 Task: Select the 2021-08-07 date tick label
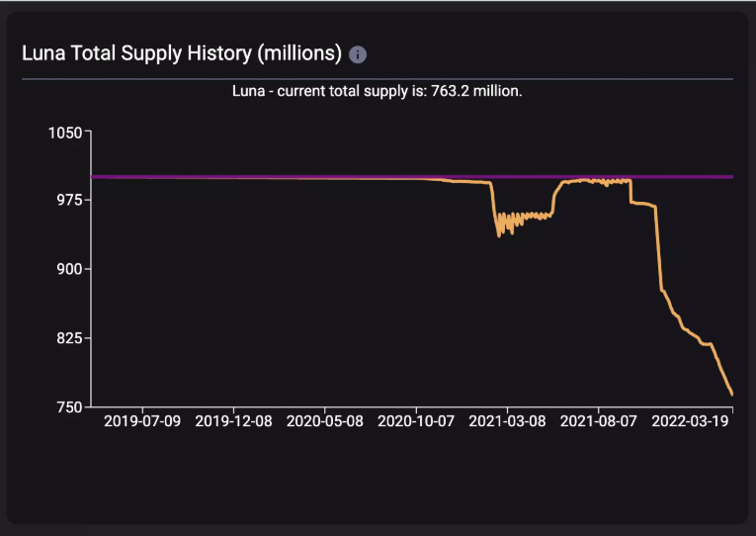point(598,421)
